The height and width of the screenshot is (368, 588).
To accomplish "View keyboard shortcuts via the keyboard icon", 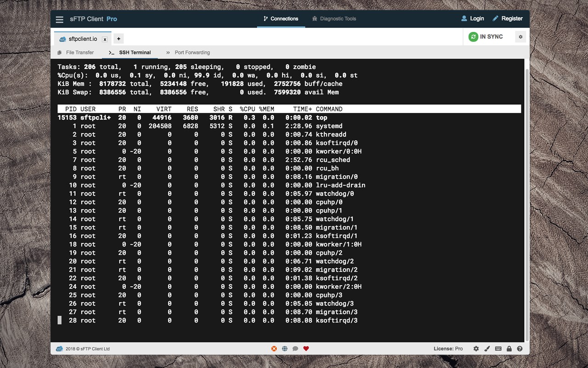I will pyautogui.click(x=498, y=348).
